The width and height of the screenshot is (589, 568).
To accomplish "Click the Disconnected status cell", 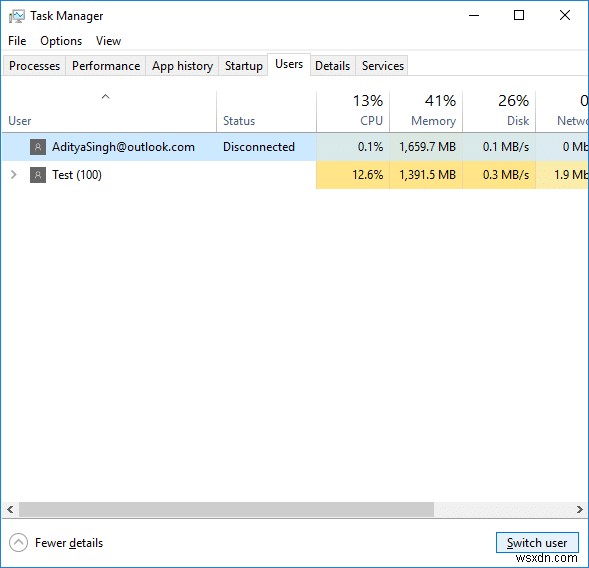I will tap(259, 147).
